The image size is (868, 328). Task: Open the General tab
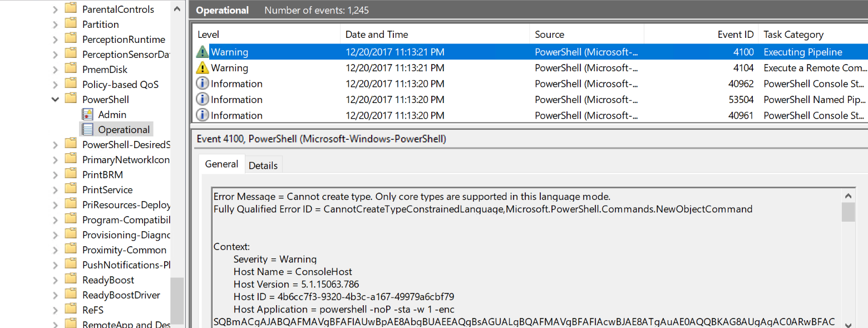coord(221,164)
